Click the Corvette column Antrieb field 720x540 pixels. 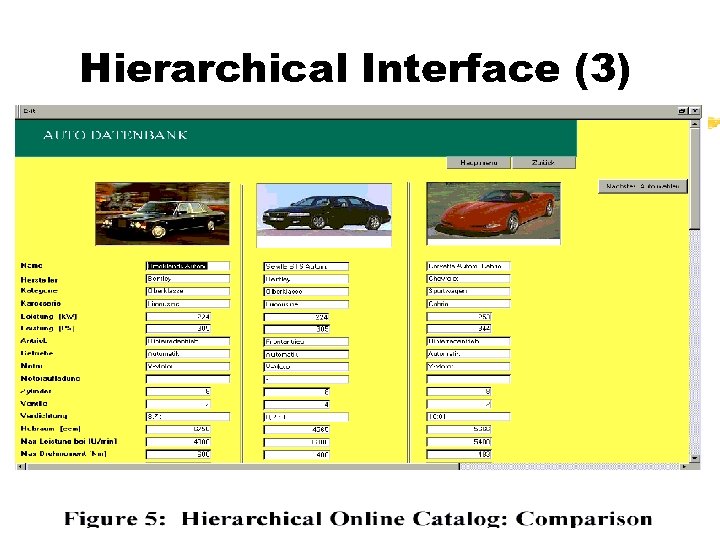(x=468, y=341)
